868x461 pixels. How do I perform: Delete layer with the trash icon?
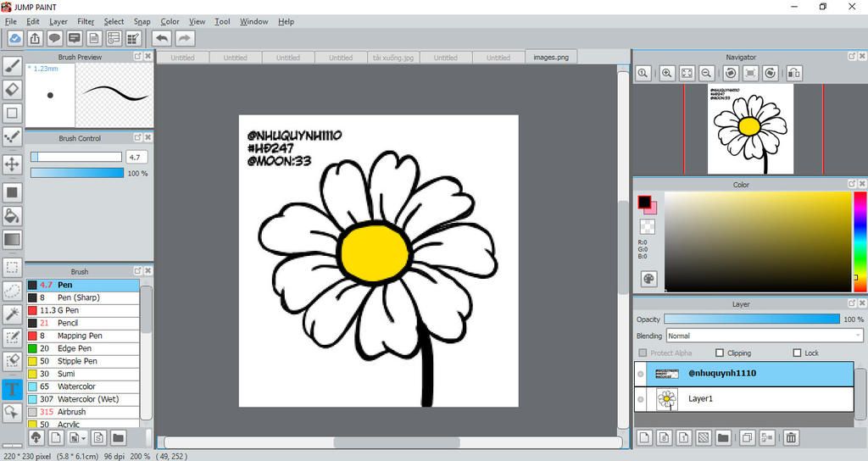(791, 438)
